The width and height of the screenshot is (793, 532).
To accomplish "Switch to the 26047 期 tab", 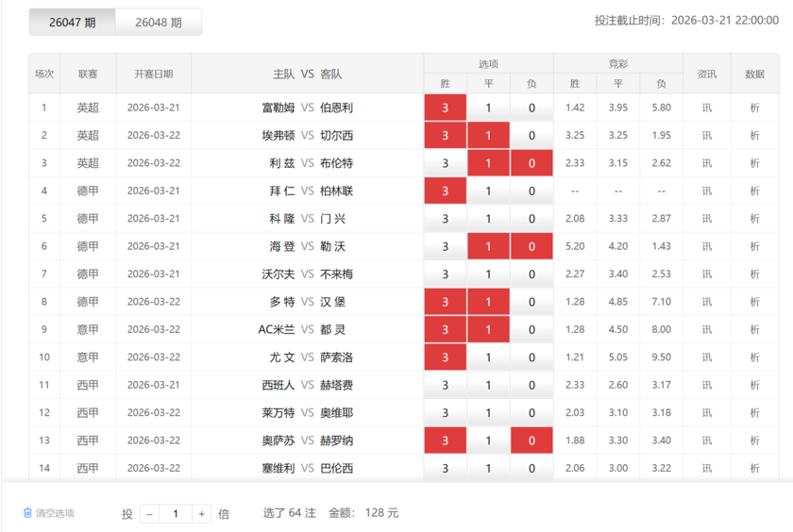I will pyautogui.click(x=73, y=23).
